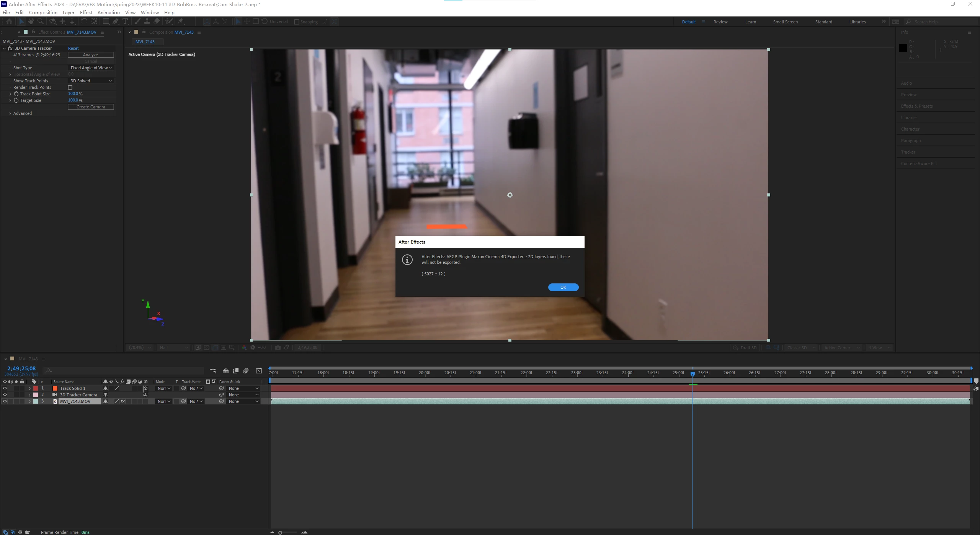
Task: Switch to the Review workspace
Action: pos(720,22)
